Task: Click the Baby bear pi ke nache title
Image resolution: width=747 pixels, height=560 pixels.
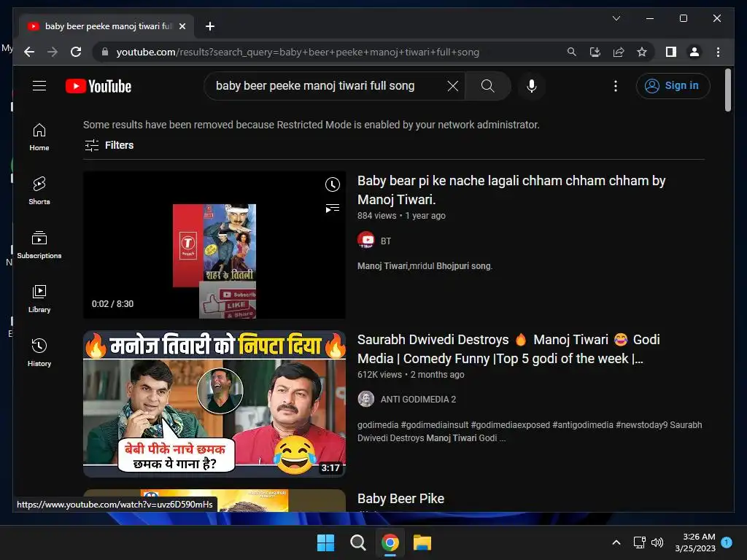Action: [x=511, y=190]
